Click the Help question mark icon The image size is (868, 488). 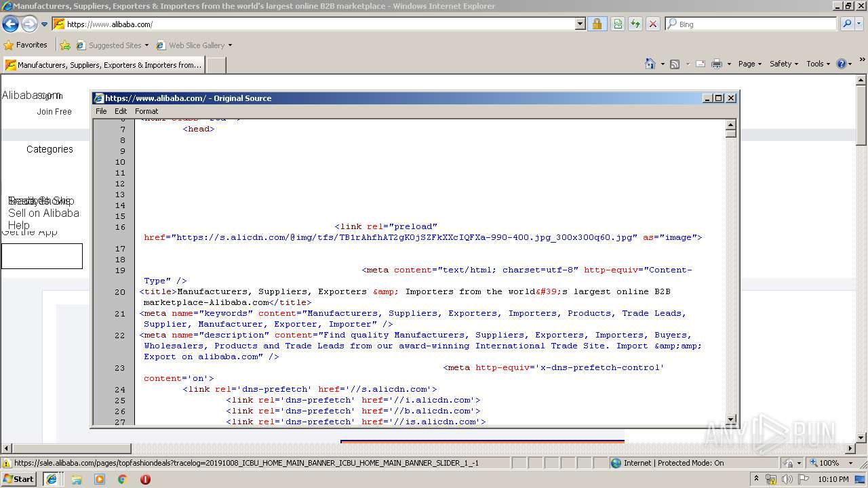pos(842,64)
